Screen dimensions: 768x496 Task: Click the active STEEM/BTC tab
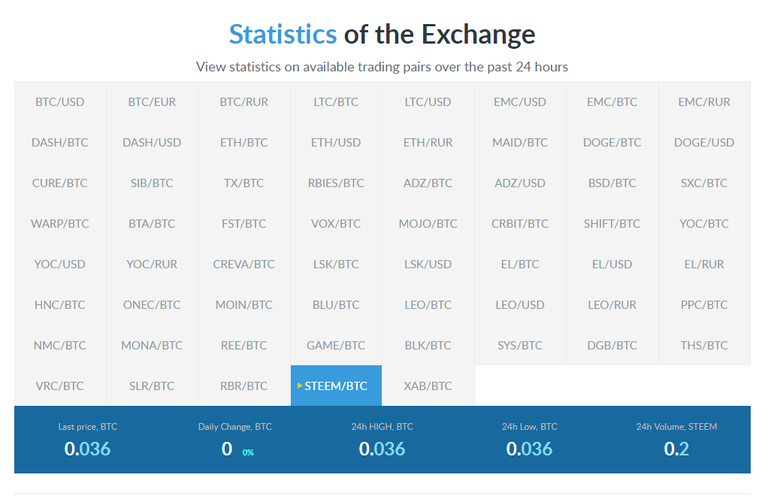click(336, 386)
